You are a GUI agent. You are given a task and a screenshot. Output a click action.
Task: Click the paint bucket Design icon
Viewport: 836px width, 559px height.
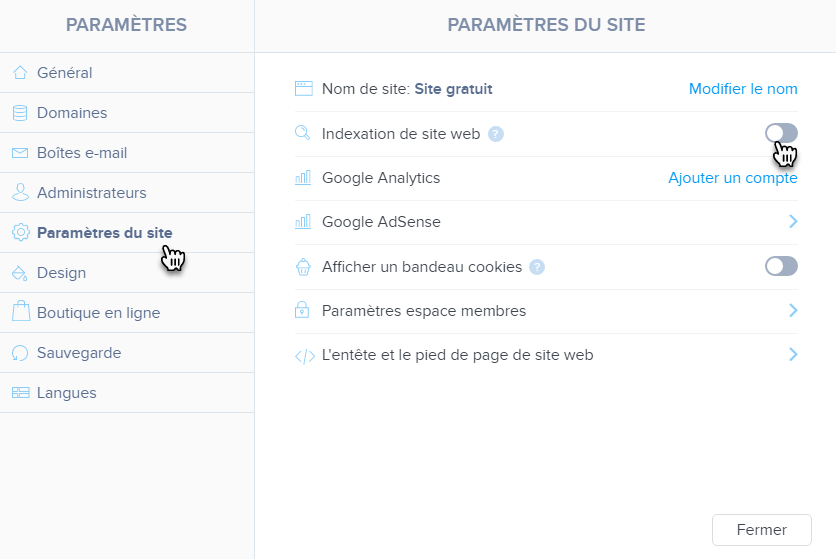[20, 273]
